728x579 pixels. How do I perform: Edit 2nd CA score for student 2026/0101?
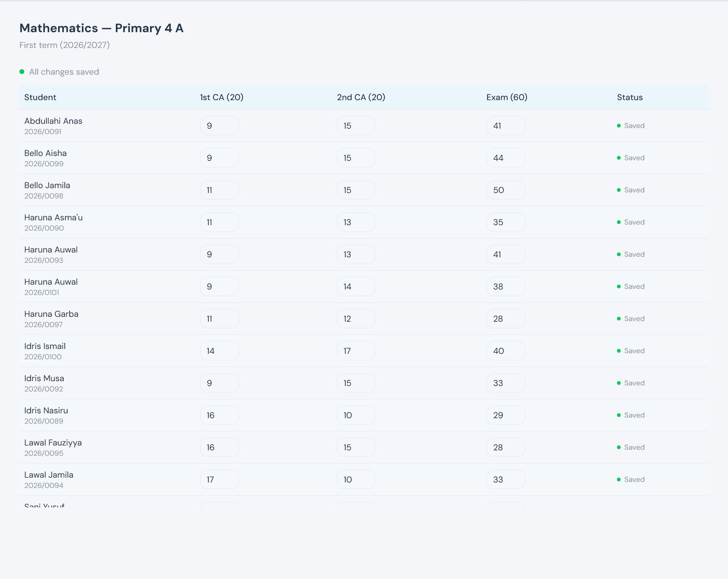356,286
